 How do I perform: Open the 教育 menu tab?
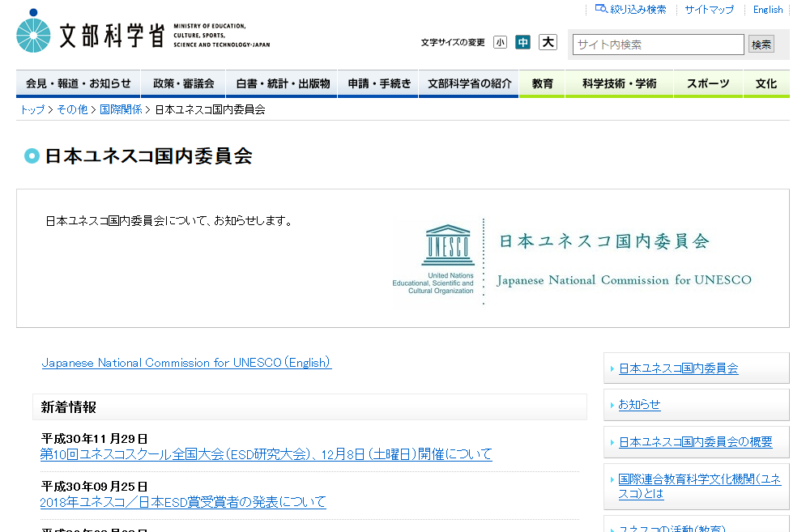tap(542, 83)
